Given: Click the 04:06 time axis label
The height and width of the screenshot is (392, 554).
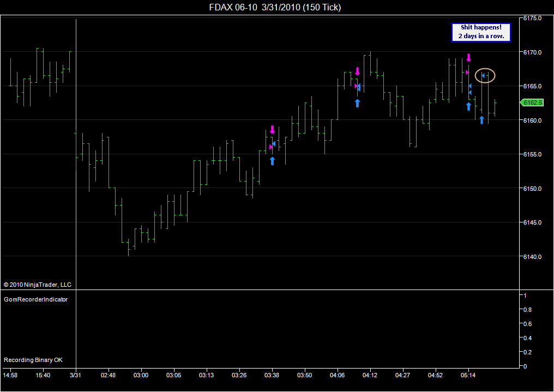Looking at the screenshot, I should pyautogui.click(x=338, y=375).
